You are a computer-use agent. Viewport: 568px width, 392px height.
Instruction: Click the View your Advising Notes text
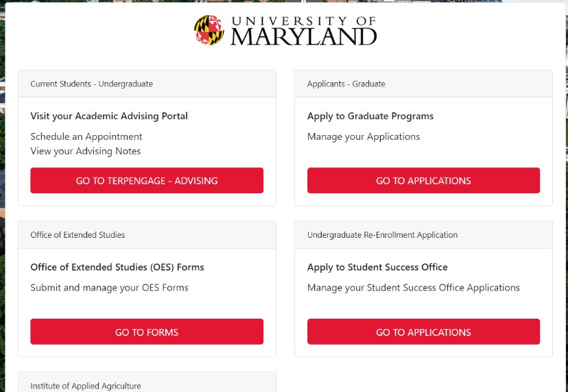point(86,151)
